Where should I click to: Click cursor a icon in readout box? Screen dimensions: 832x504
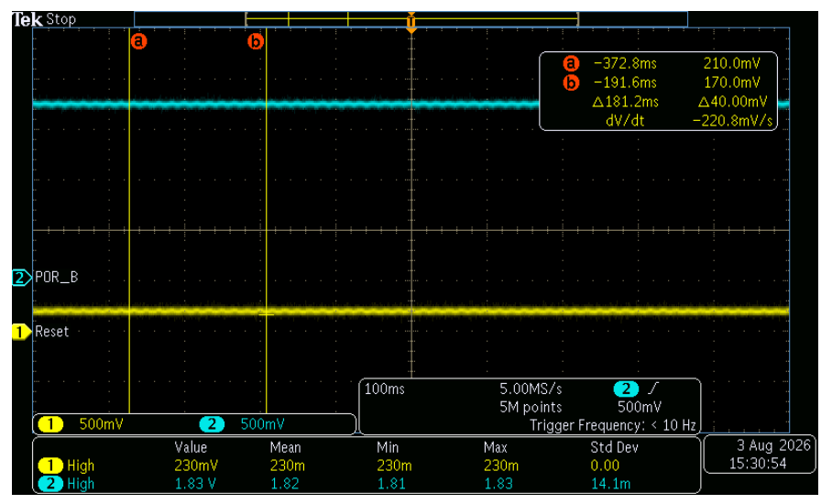[x=571, y=63]
